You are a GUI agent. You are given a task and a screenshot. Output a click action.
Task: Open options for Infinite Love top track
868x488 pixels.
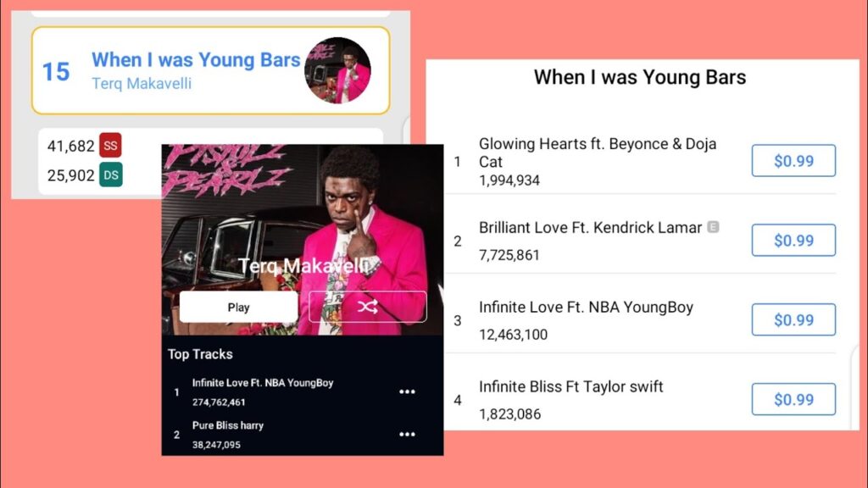click(x=407, y=391)
